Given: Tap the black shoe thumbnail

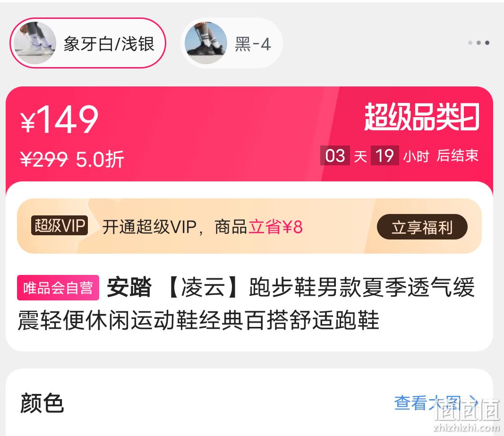Looking at the screenshot, I should coord(206,43).
